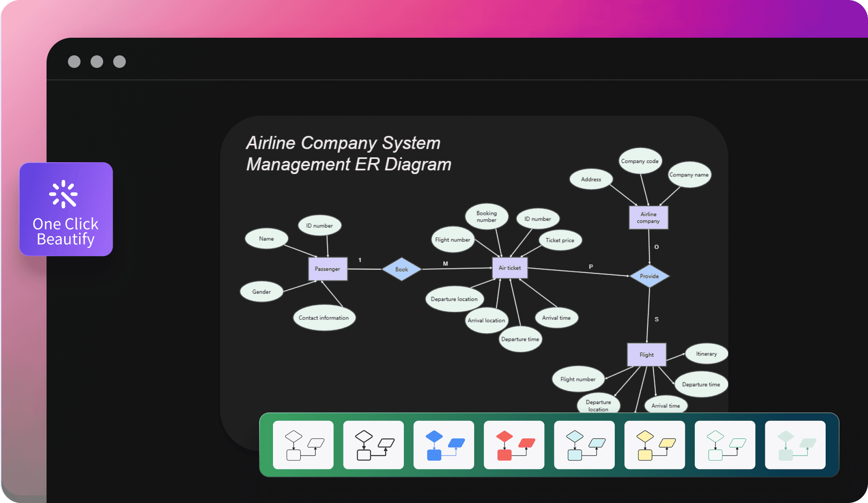Select Flight's Departure time attribute oval

(x=701, y=384)
